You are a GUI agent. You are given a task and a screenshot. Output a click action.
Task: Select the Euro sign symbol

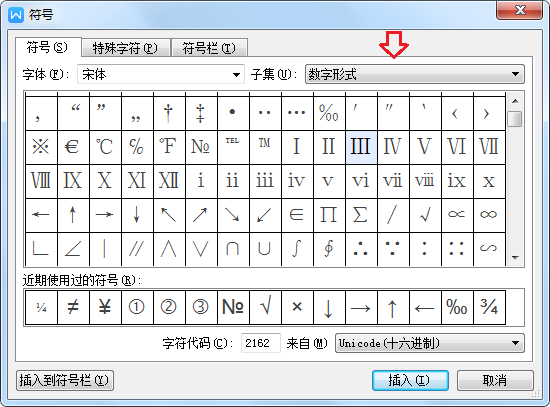(73, 147)
